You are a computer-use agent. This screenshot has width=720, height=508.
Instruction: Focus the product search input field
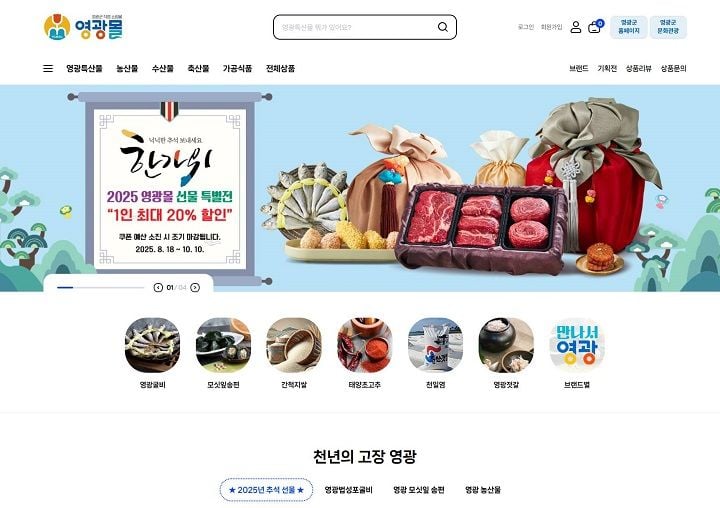(356, 27)
